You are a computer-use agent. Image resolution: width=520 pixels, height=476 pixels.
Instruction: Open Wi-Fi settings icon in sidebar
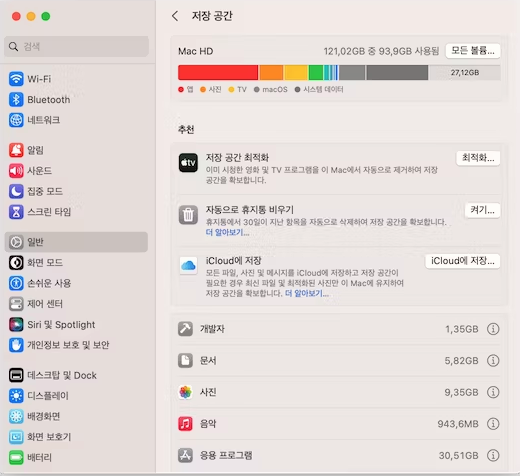(16, 79)
